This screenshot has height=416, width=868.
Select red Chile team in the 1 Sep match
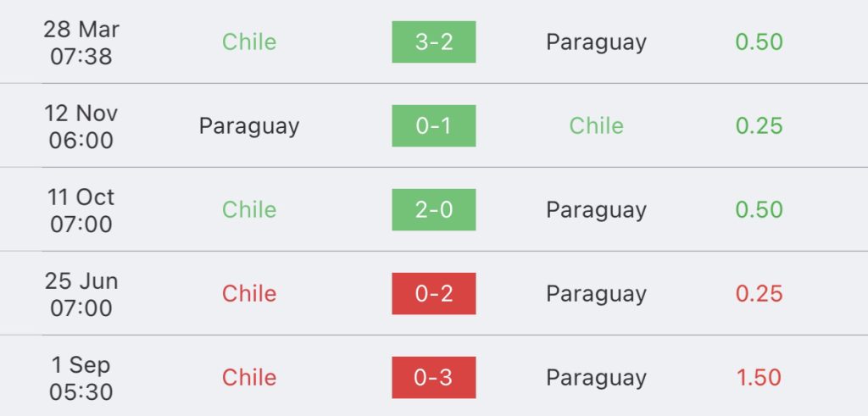[x=249, y=377]
